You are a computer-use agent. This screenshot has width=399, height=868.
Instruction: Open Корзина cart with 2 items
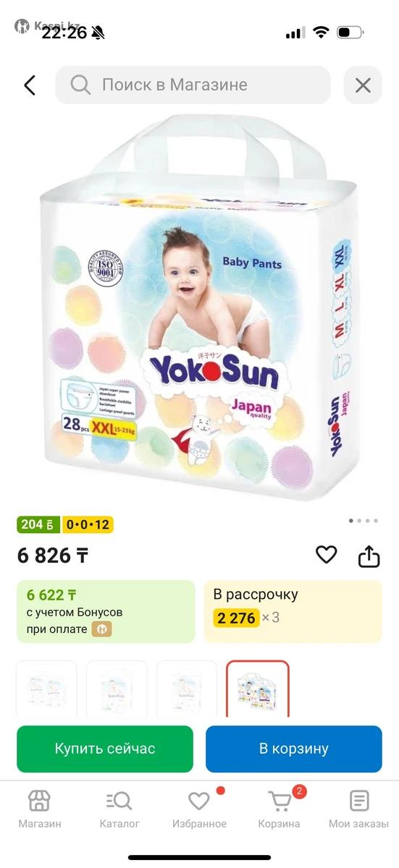click(280, 809)
